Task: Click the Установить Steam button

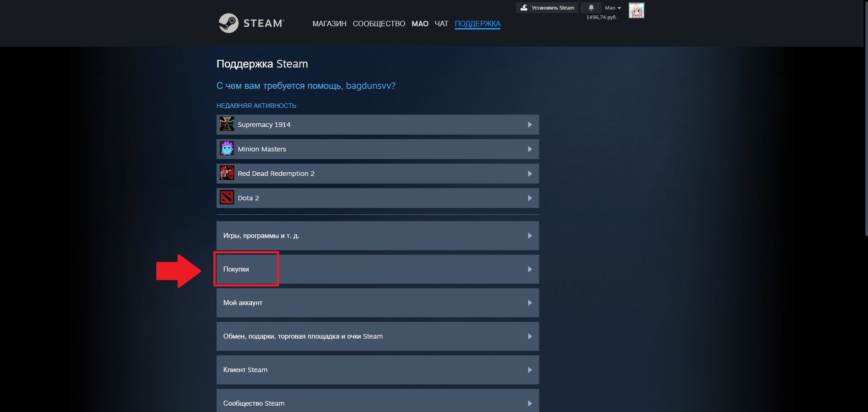Action: (x=547, y=8)
